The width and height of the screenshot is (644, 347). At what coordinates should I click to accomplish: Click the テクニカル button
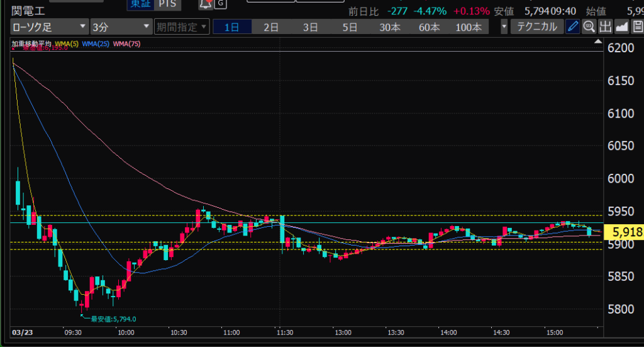[537, 26]
